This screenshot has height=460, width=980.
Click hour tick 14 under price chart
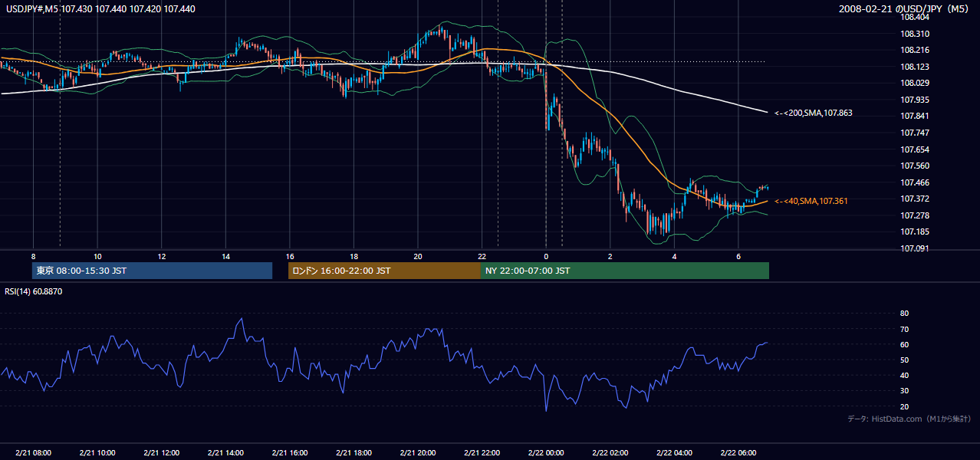point(225,256)
